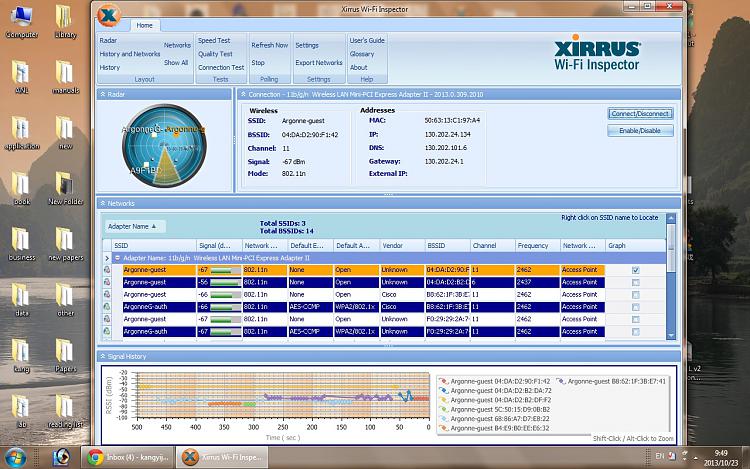This screenshot has width=750, height=469.
Task: Open the new papers desktop folder
Action: click(66, 245)
